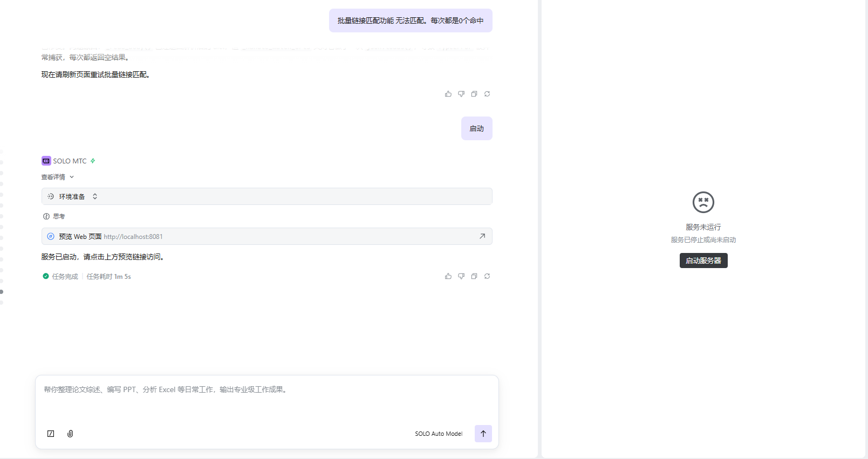Image resolution: width=868 pixels, height=459 pixels.
Task: Open the slash command icon in input box
Action: [x=51, y=434]
